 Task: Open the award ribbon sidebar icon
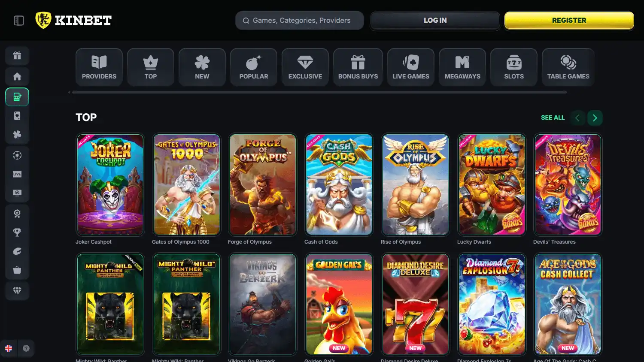[x=17, y=214]
